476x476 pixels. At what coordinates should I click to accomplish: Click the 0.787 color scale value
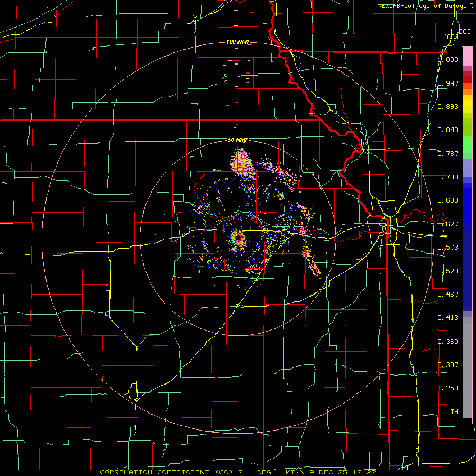[448, 153]
